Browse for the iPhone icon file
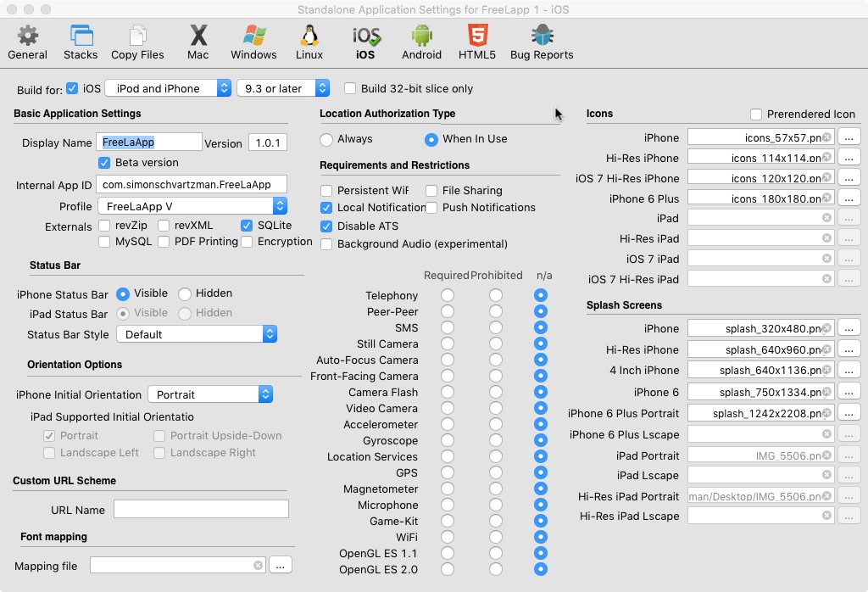 point(849,137)
